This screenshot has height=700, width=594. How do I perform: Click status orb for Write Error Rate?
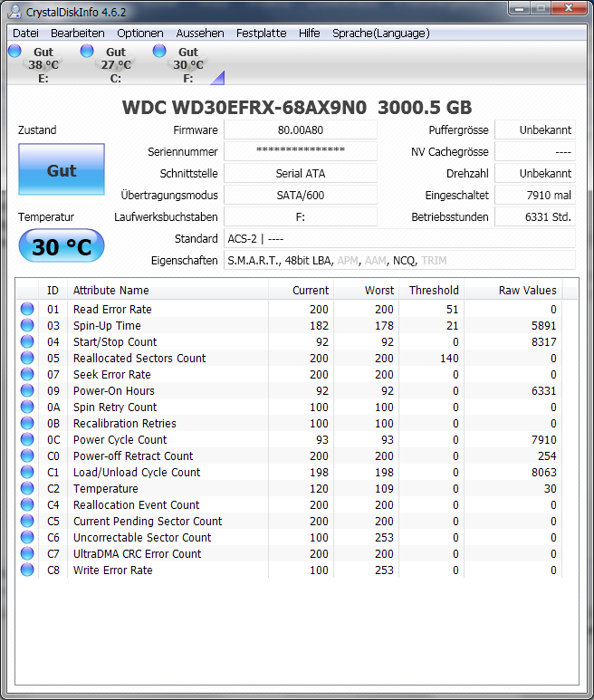click(x=27, y=570)
